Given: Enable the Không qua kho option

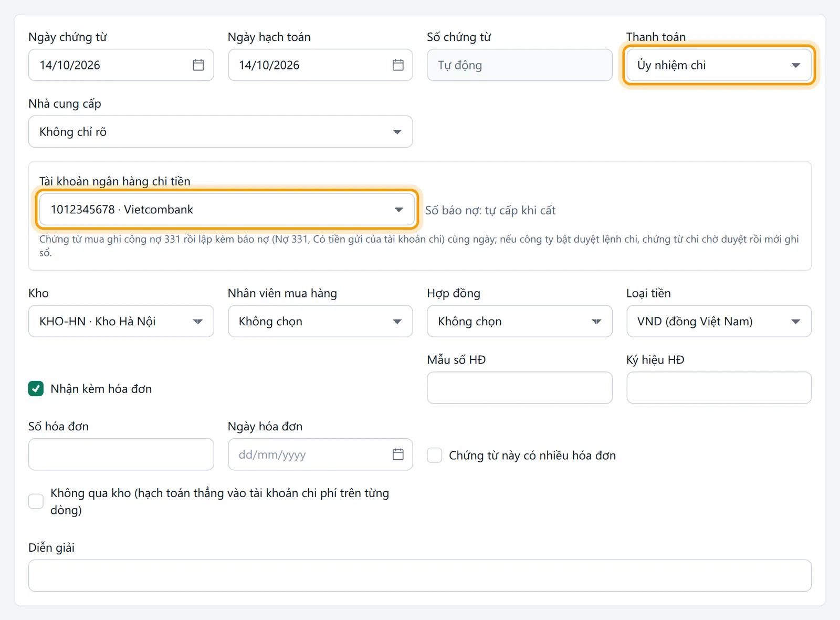Looking at the screenshot, I should 36,501.
